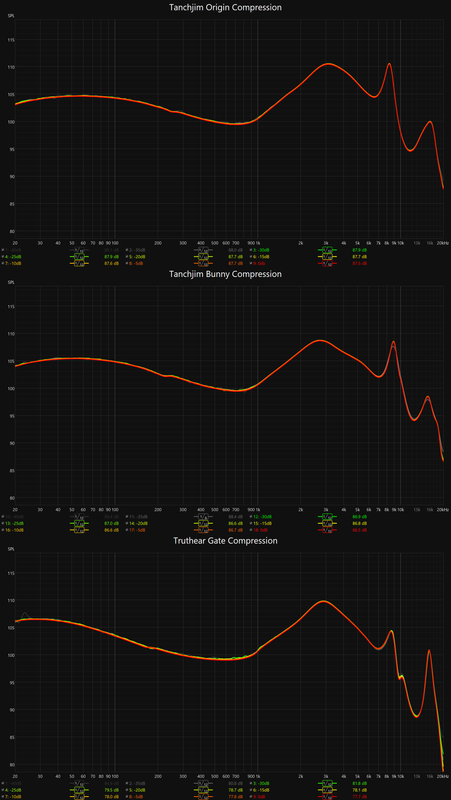Click smoothing icon for Gate trace 2: -35dB
The height and width of the screenshot is (800, 451).
pos(204,783)
